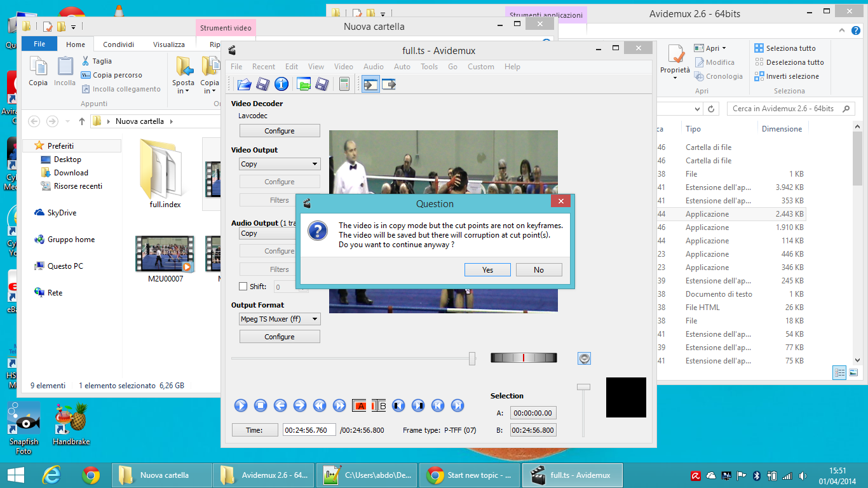Click the current time input field
This screenshot has height=488, width=868.
309,430
